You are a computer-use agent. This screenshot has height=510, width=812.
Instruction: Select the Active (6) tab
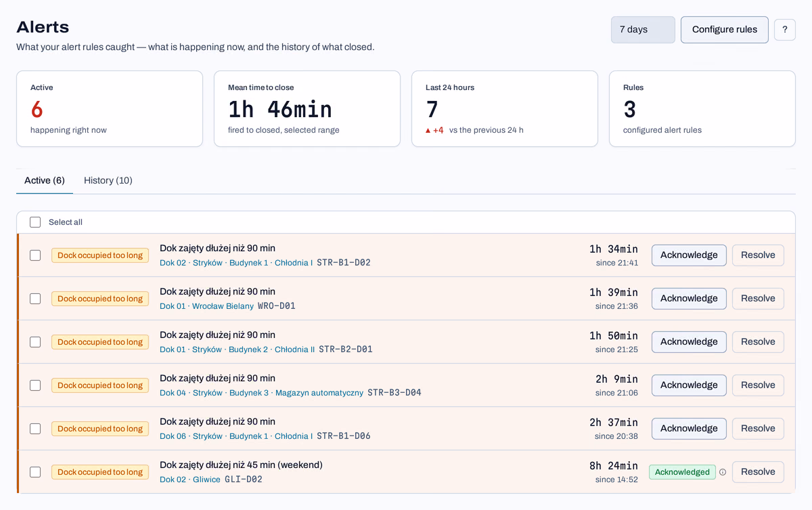[45, 180]
